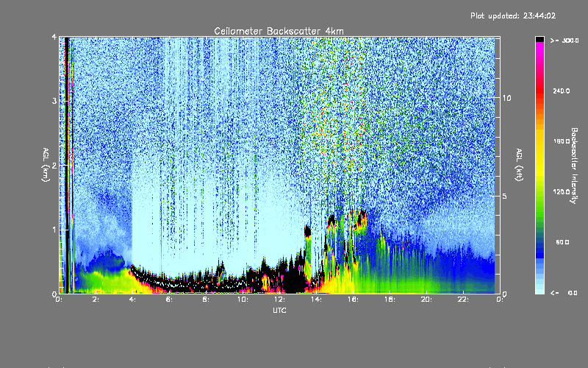Click the "8:" hour label on UTC axis
This screenshot has width=588, height=368.
(206, 300)
